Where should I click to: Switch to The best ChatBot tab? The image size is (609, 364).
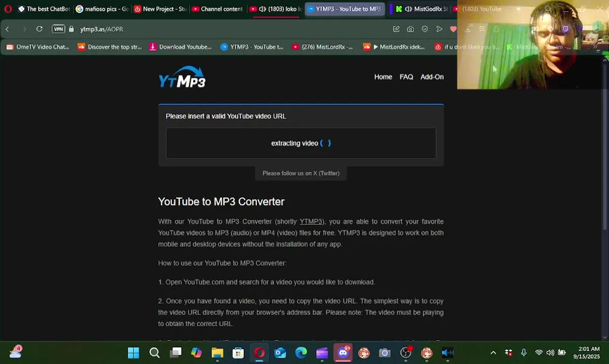44,9
